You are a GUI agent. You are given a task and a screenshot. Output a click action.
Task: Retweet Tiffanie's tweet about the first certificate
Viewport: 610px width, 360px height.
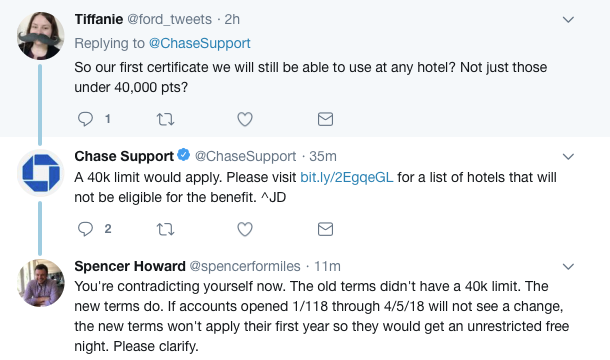click(165, 119)
